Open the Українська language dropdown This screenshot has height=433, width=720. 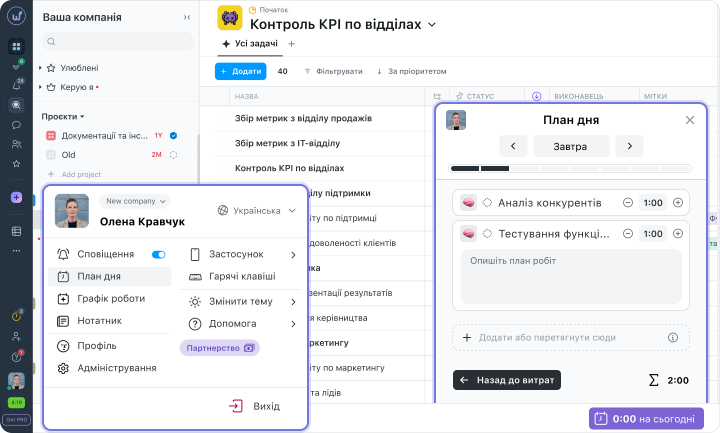point(257,211)
